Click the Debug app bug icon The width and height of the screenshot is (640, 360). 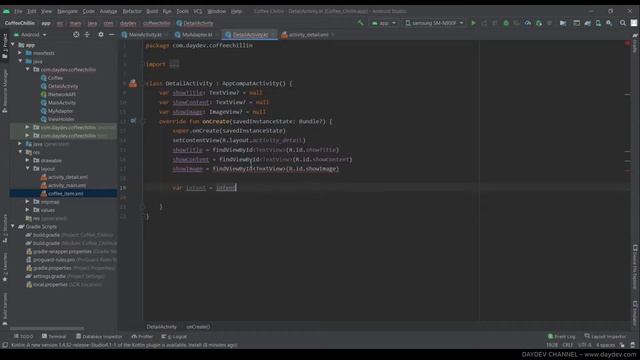[x=506, y=23]
